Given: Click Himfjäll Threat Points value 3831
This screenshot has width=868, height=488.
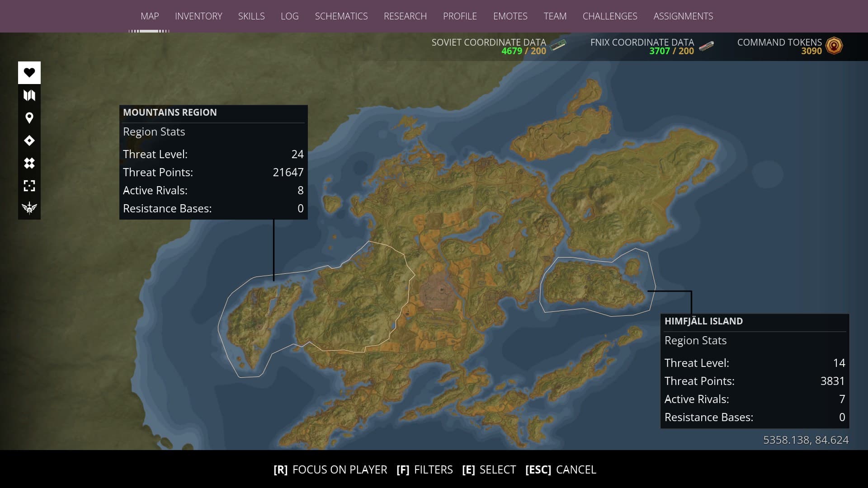Looking at the screenshot, I should click(x=833, y=381).
